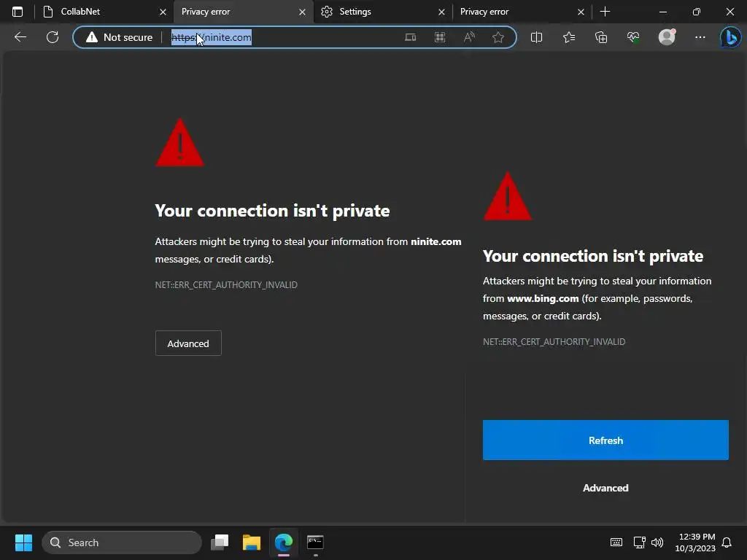Open Browser essentials heart icon

point(634,37)
